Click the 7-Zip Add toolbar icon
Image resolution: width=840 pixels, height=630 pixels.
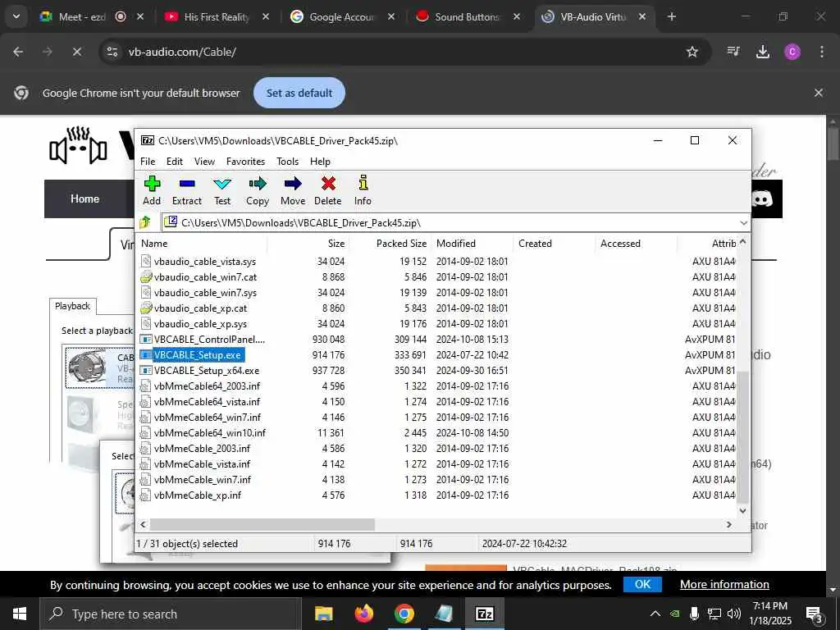152,184
